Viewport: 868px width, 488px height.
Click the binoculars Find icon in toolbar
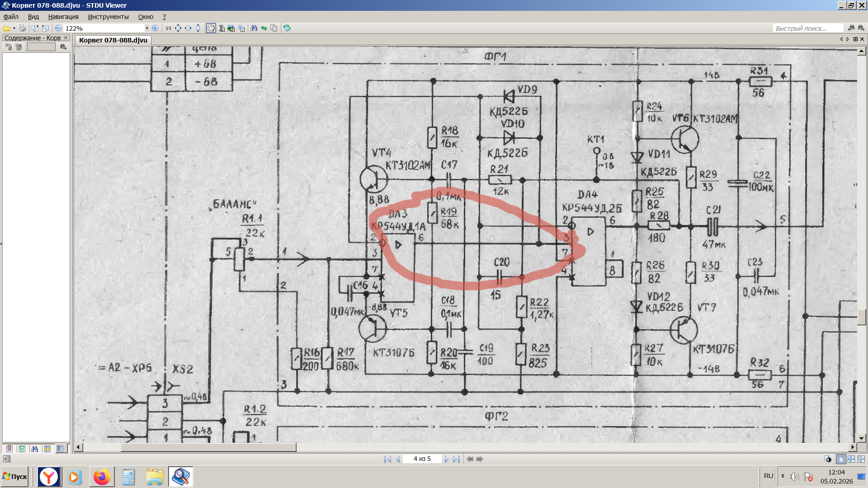[x=254, y=28]
